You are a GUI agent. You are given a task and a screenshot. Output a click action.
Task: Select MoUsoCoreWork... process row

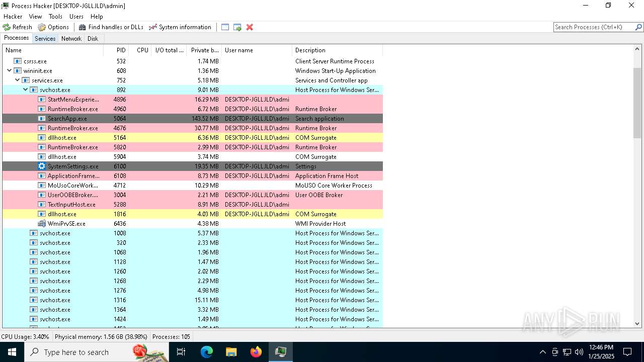click(x=193, y=186)
